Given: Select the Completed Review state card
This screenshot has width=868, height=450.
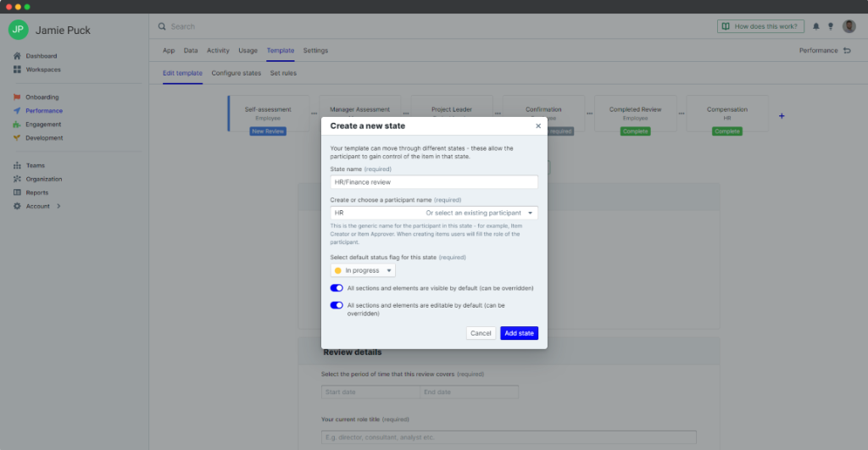Looking at the screenshot, I should 636,114.
